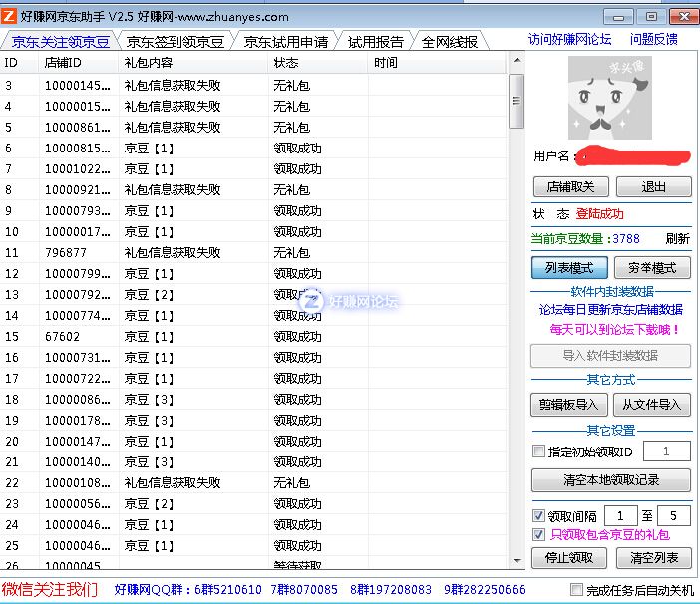Maximize the 好赚网京东助手 window

coord(651,17)
